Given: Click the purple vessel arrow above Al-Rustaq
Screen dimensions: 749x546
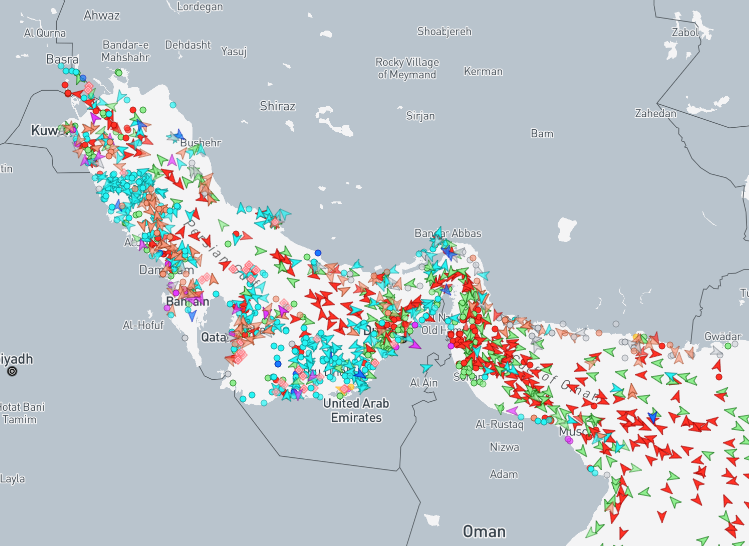Looking at the screenshot, I should pyautogui.click(x=512, y=410).
